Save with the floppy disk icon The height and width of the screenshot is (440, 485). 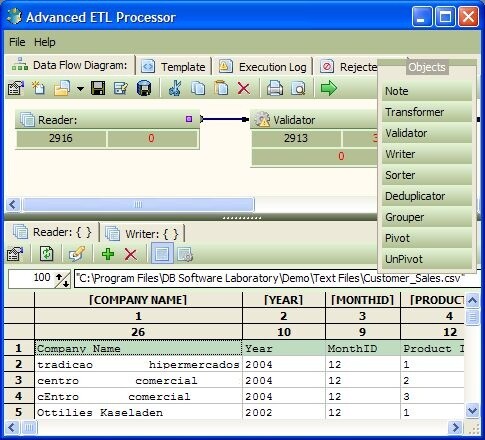tap(98, 88)
